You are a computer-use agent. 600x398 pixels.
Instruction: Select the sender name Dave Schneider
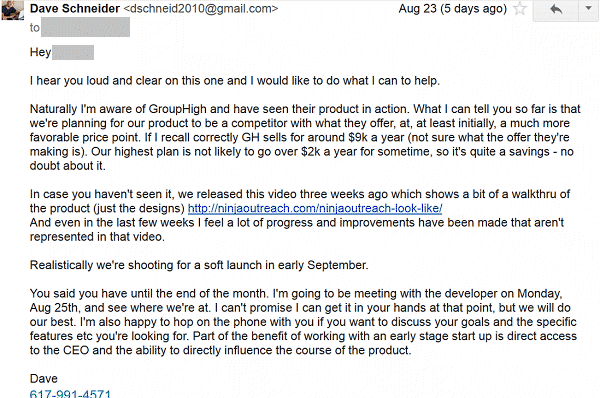(75, 8)
